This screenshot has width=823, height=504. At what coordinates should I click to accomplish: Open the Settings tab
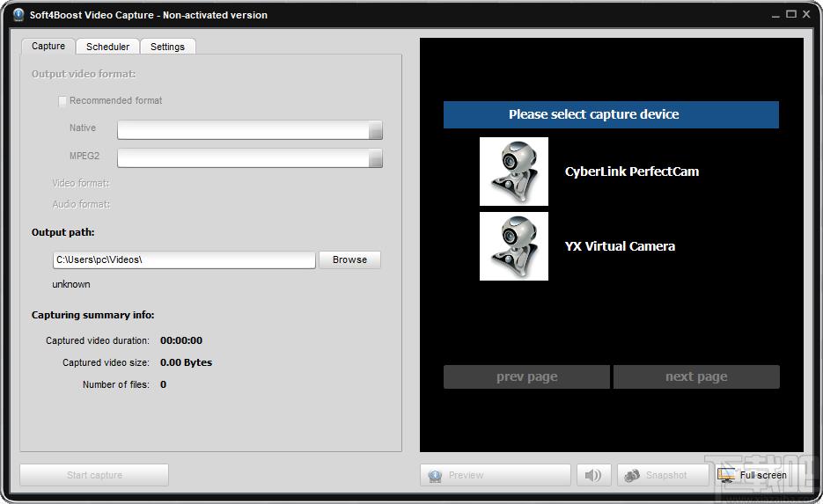point(167,47)
